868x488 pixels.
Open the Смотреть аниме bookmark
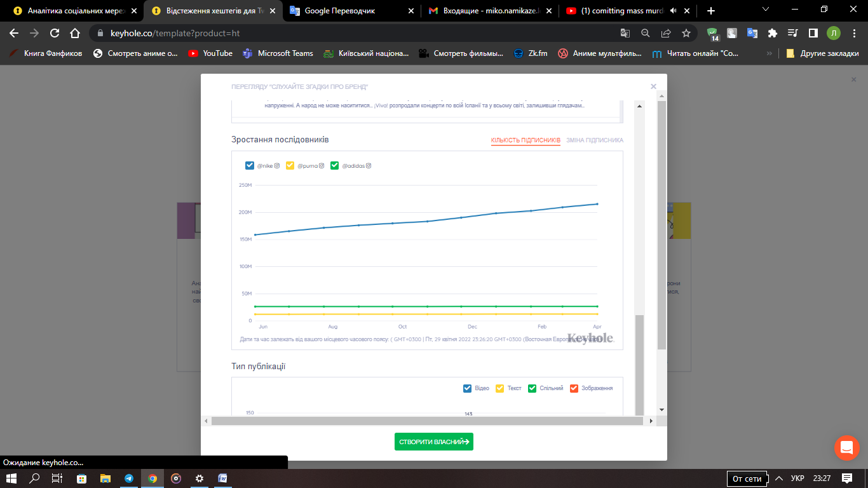[135, 53]
